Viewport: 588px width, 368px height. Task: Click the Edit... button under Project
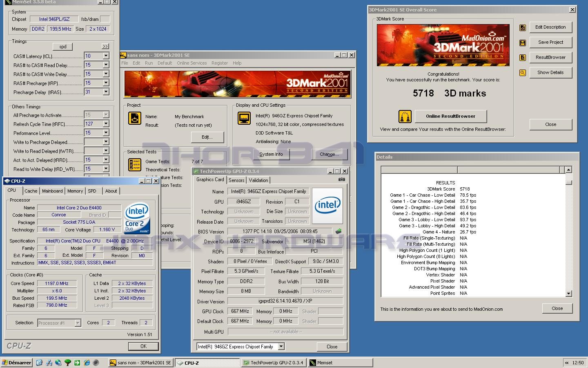tap(207, 137)
